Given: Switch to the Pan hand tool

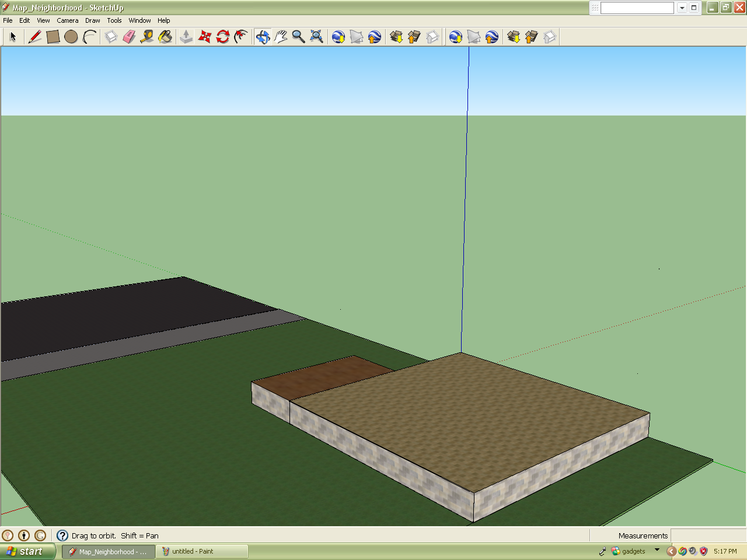Looking at the screenshot, I should 281,37.
